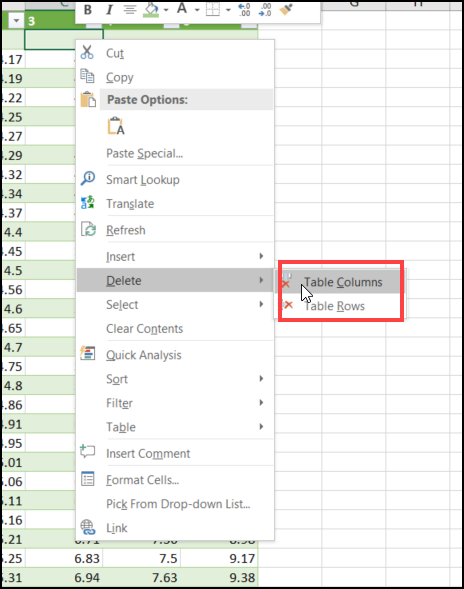
Task: Click the Insert Comment icon
Action: [x=88, y=451]
